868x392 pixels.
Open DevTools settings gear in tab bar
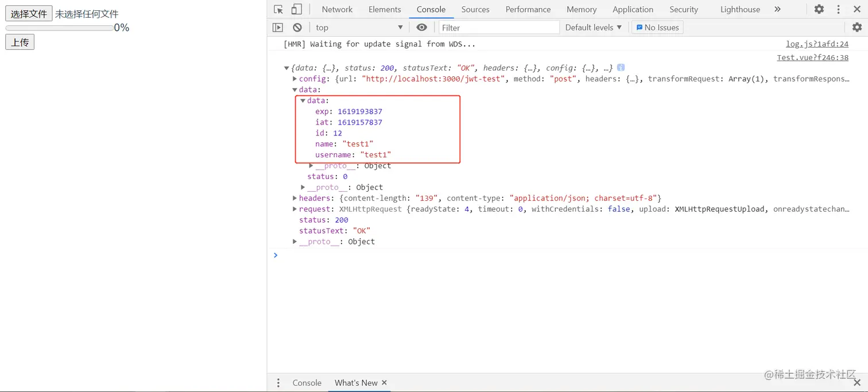(x=819, y=9)
